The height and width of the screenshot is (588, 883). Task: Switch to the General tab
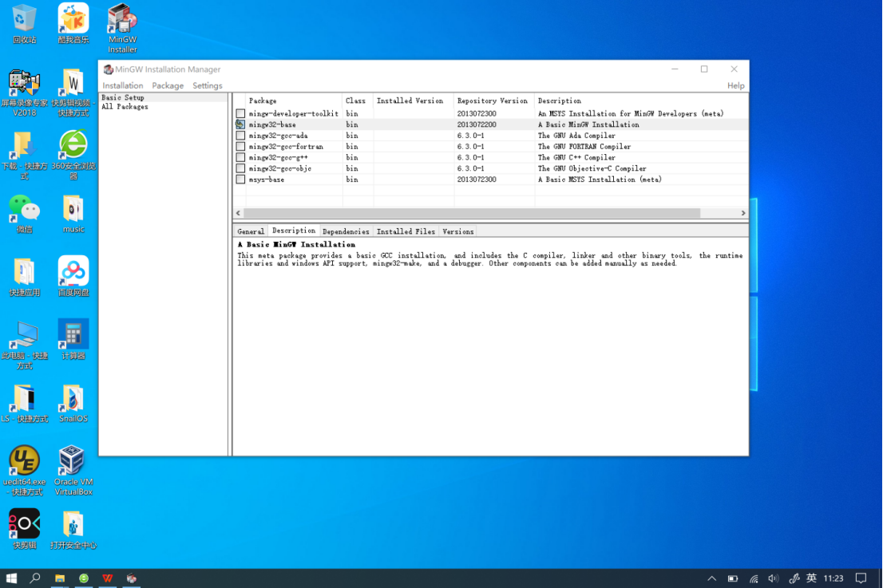(x=251, y=231)
